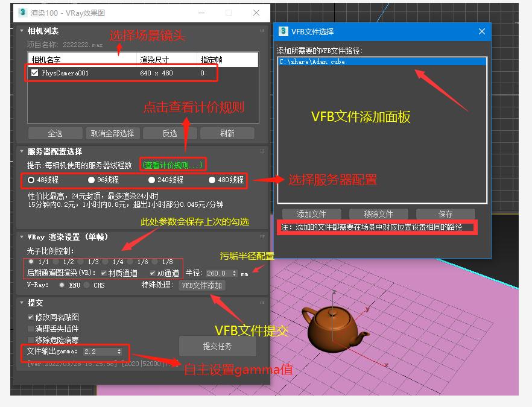Viewport: 532px width, 407px height.
Task: Enable the 清理丢失插件 checkbox
Action: click(x=30, y=328)
